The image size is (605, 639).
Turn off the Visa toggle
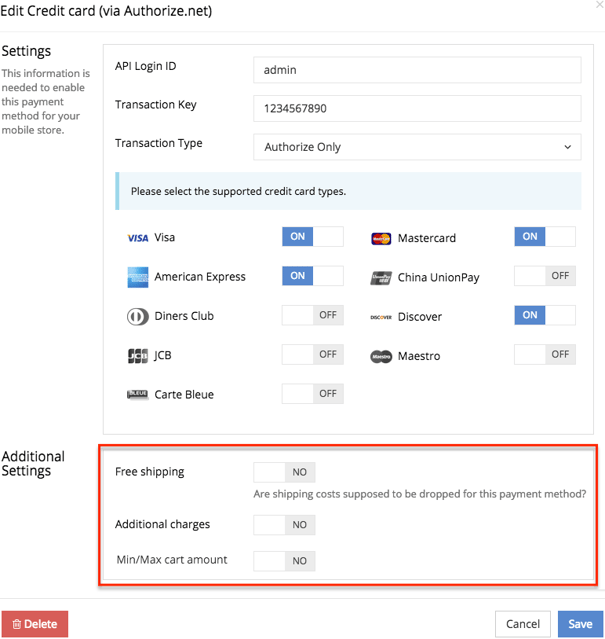point(312,236)
